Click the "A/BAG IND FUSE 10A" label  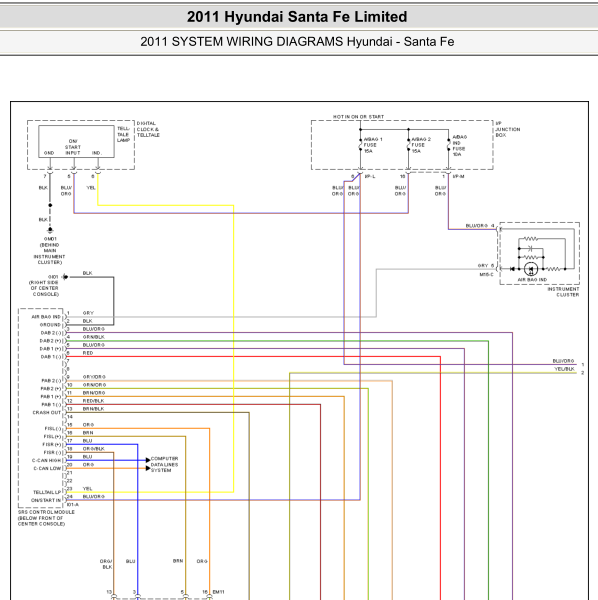[x=459, y=145]
